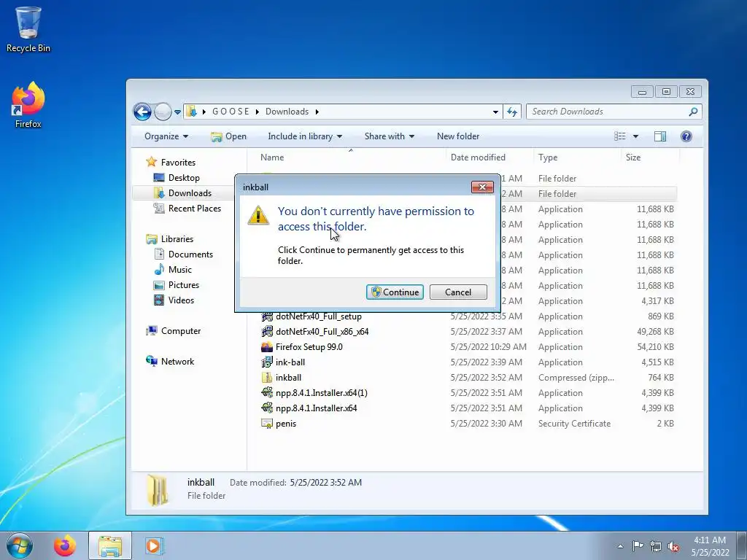
Task: Open the Organize menu
Action: (x=166, y=136)
